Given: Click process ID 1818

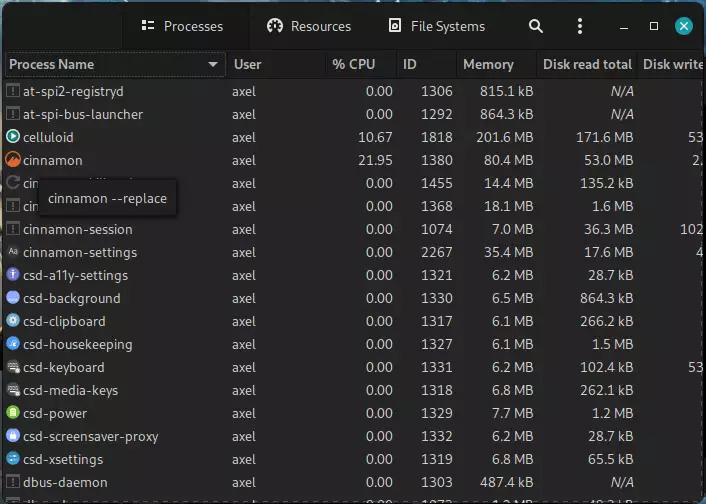Looking at the screenshot, I should (436, 137).
